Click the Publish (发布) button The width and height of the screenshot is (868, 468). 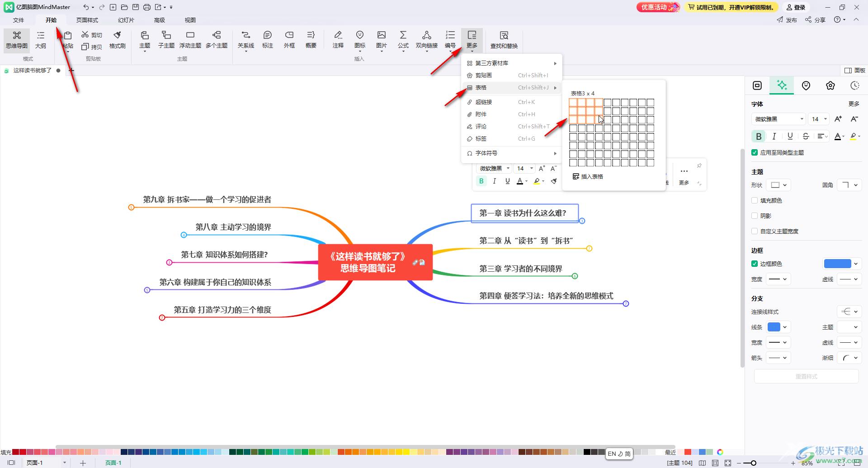point(787,20)
